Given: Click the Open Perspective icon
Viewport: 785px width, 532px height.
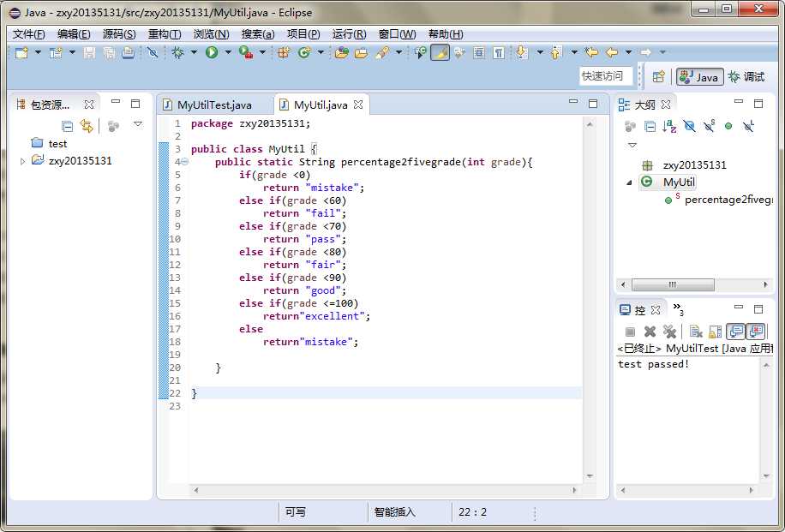Looking at the screenshot, I should pyautogui.click(x=659, y=76).
